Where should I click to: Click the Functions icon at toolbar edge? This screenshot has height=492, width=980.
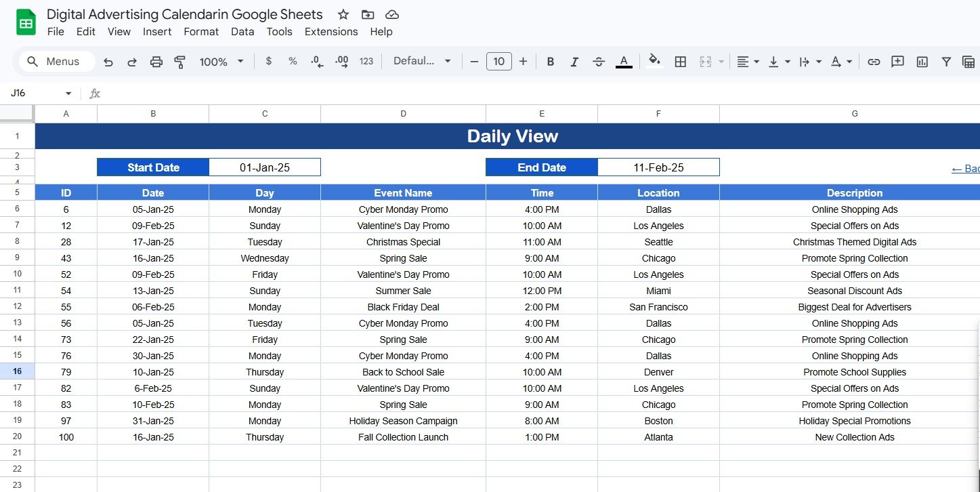click(969, 62)
